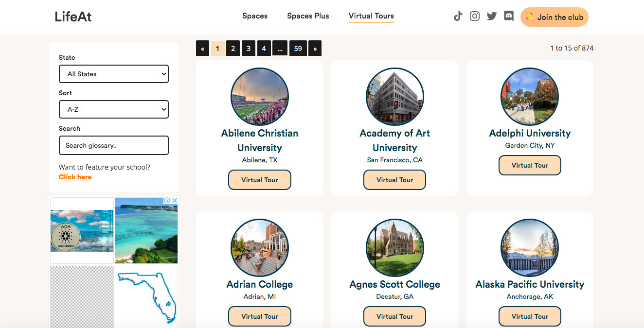Click Alaska Pacific University thumbnail image
644x328 pixels.
click(x=530, y=248)
